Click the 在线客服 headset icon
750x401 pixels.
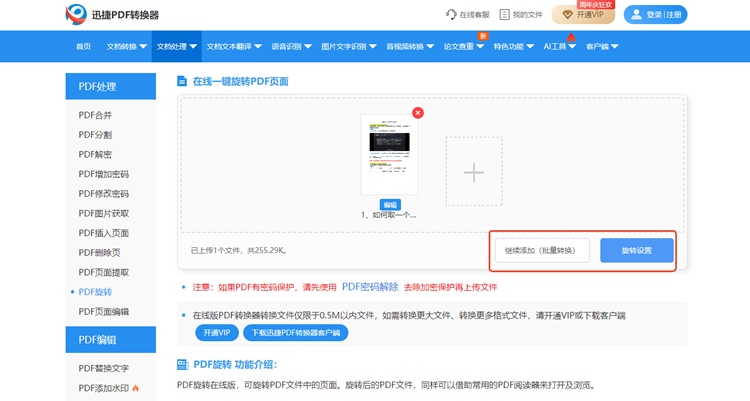tap(451, 14)
